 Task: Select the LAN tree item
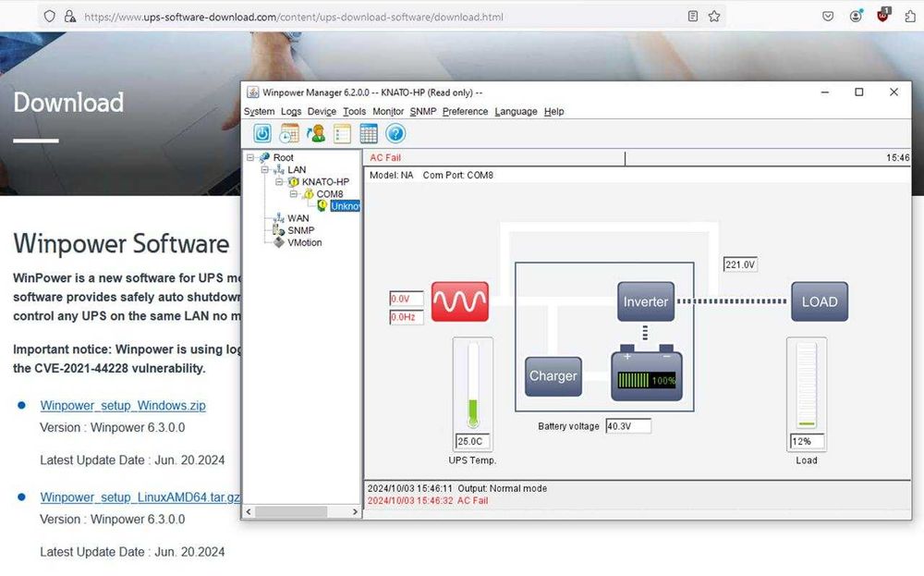[297, 169]
